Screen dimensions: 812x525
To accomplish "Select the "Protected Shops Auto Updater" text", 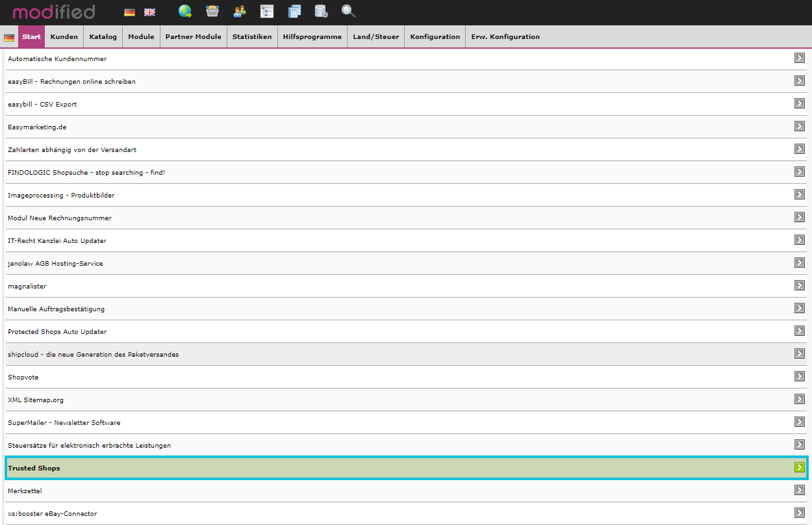I will pyautogui.click(x=57, y=332).
